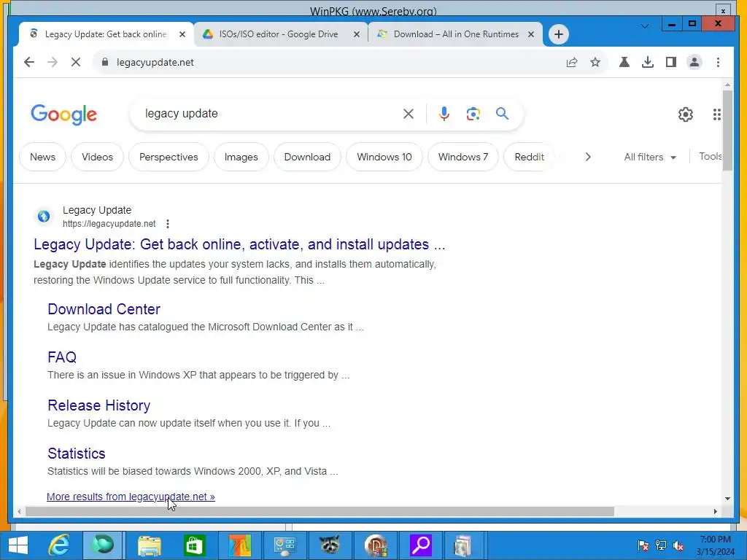Click the magnifier search button

pyautogui.click(x=502, y=114)
